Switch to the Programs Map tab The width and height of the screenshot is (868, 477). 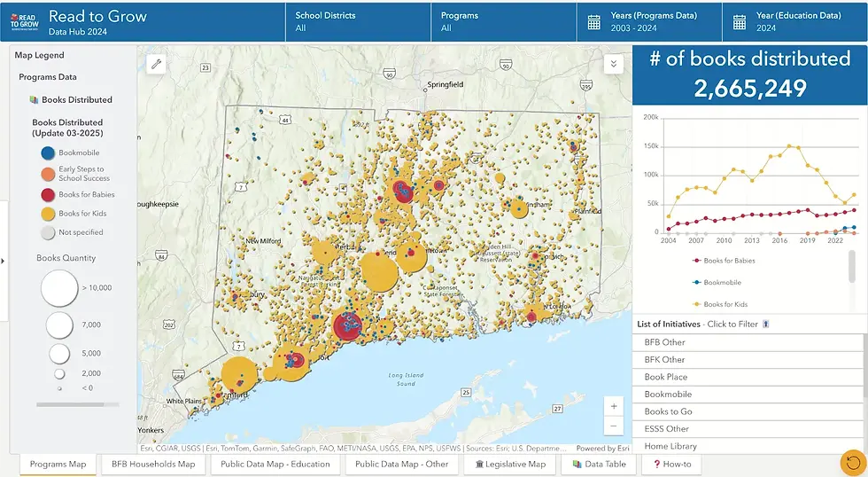tap(58, 465)
